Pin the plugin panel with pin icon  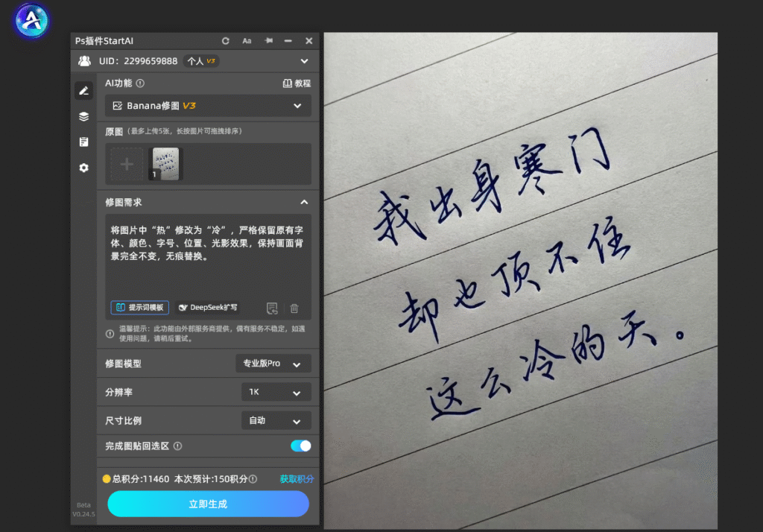(268, 41)
